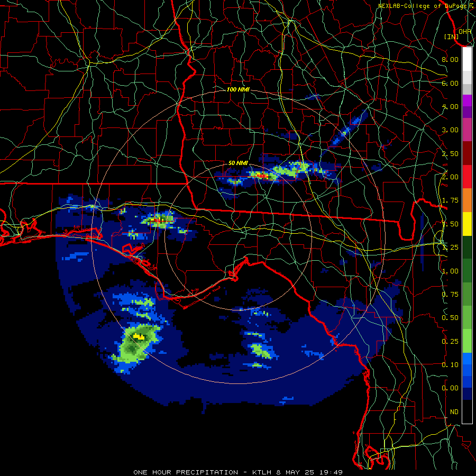476x476 pixels.
Task: Click the dark maroon legend swatch
Action: pos(467,153)
